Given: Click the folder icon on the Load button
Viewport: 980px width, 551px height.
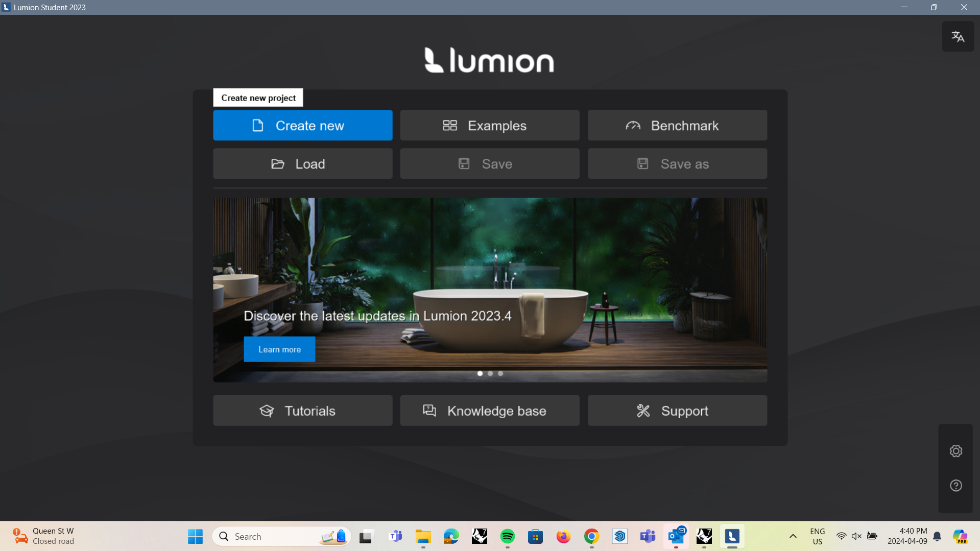Looking at the screenshot, I should [x=277, y=164].
